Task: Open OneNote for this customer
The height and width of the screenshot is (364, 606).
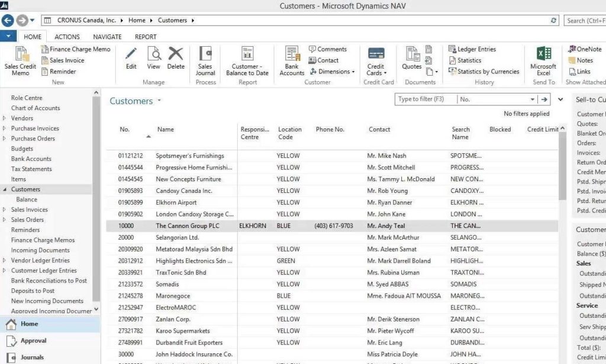Action: pos(584,49)
